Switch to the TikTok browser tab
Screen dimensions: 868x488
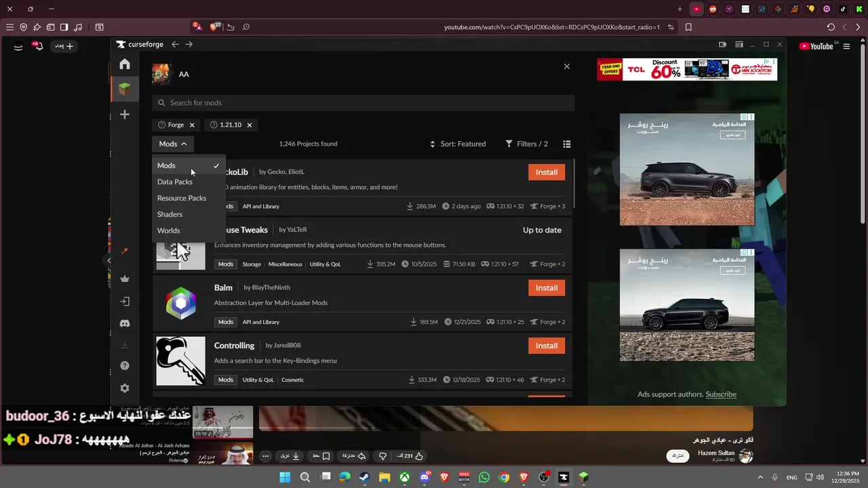[843, 9]
